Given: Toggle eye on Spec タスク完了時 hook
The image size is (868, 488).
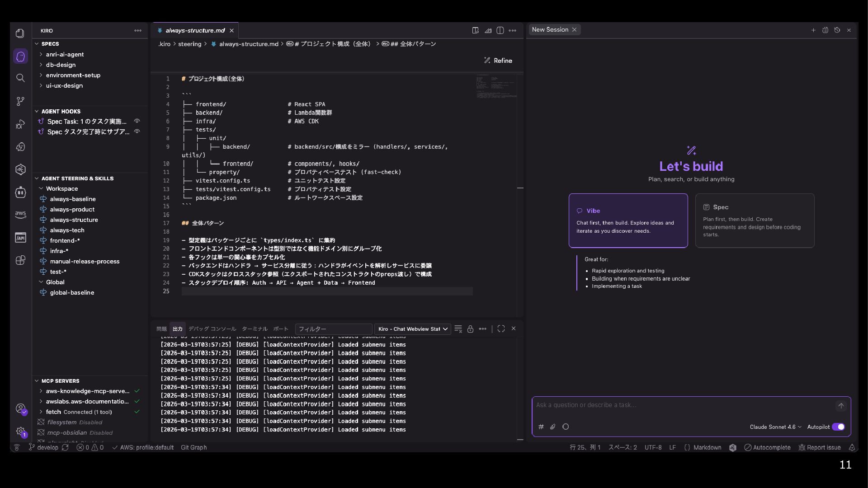Looking at the screenshot, I should (137, 131).
